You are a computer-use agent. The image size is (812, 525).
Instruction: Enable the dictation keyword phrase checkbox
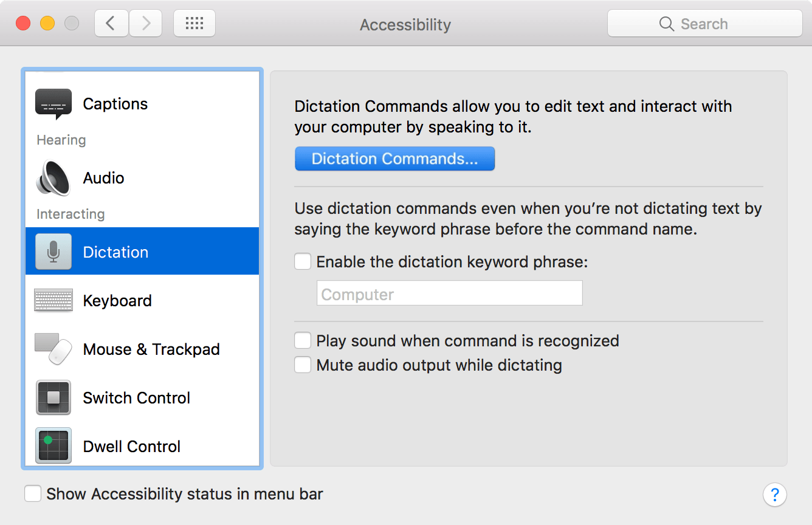coord(303,262)
